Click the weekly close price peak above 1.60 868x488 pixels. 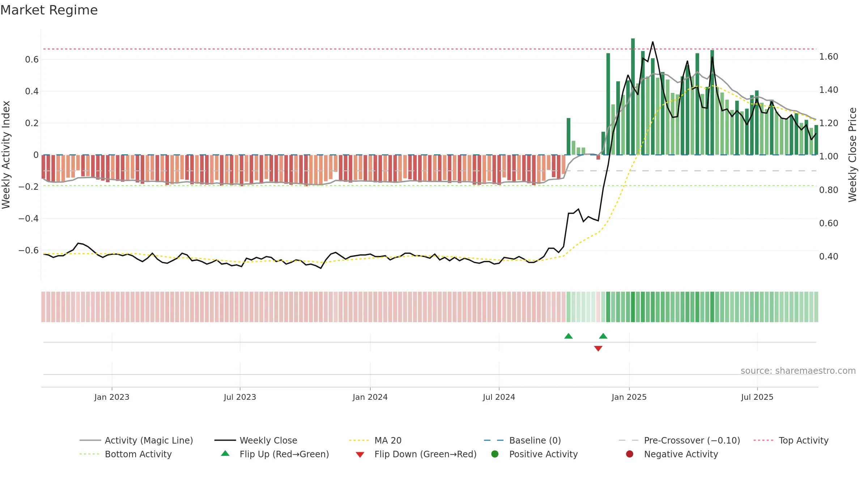click(x=653, y=42)
